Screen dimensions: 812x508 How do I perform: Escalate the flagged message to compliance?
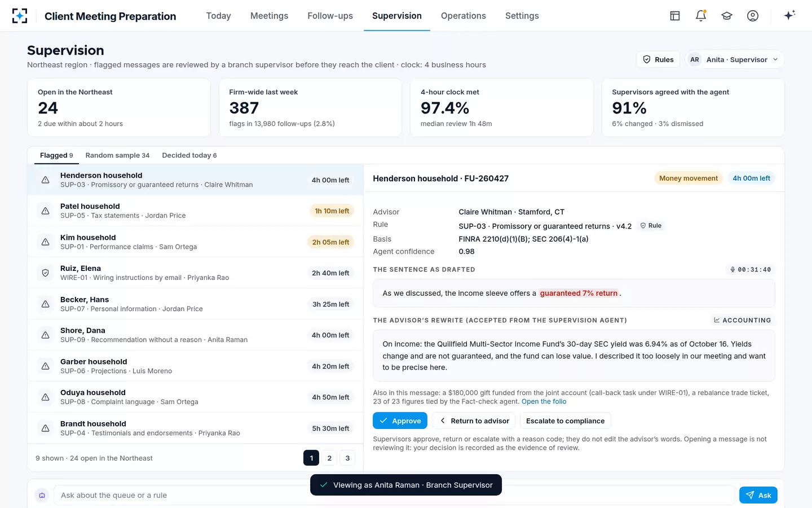[x=565, y=421]
